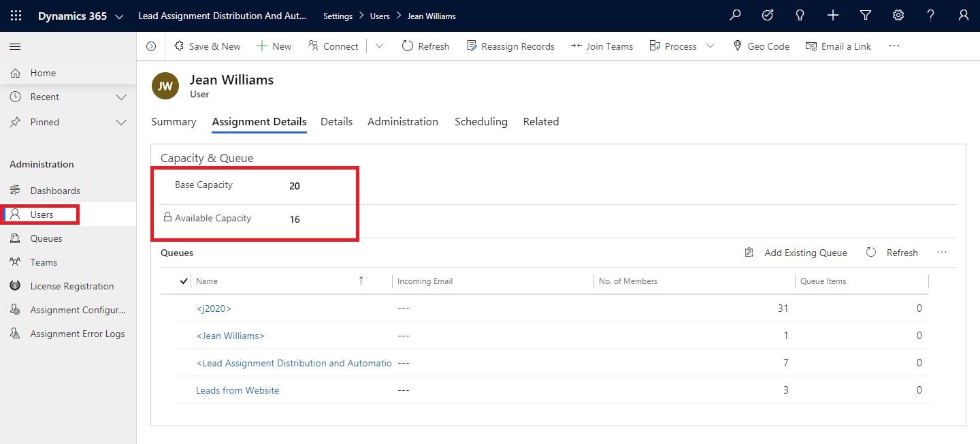Expand the Recent section chevron
The width and height of the screenshot is (980, 444).
[x=121, y=97]
